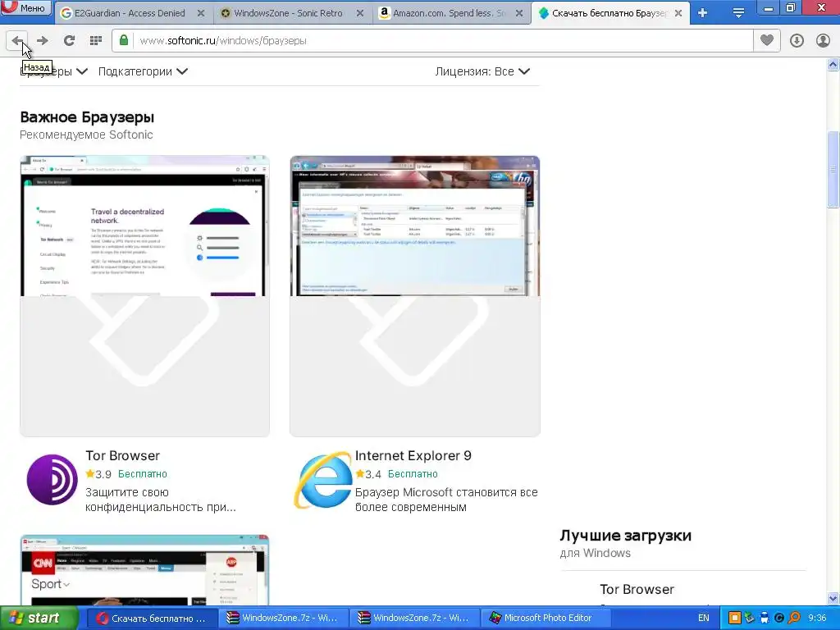This screenshot has width=840, height=630.
Task: Open the Windows start button
Action: tap(39, 619)
